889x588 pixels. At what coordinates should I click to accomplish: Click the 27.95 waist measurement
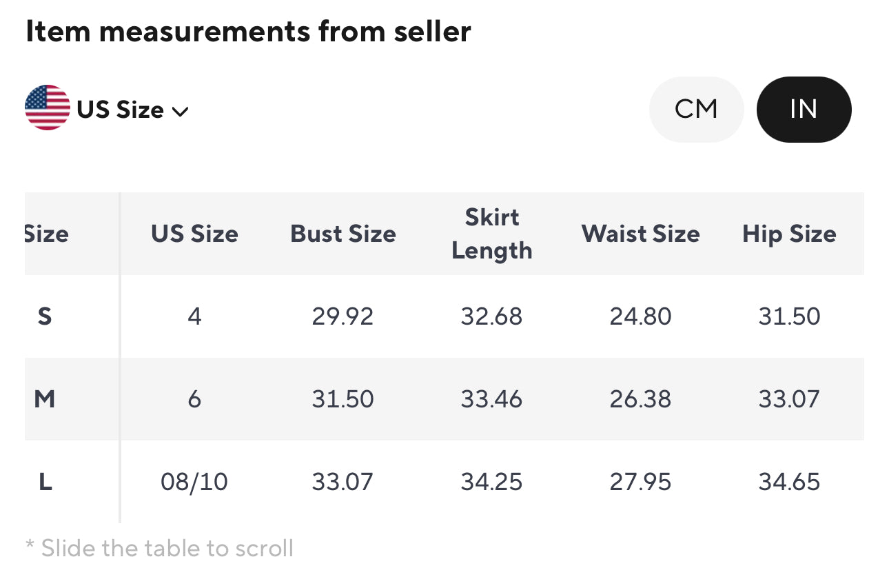641,482
